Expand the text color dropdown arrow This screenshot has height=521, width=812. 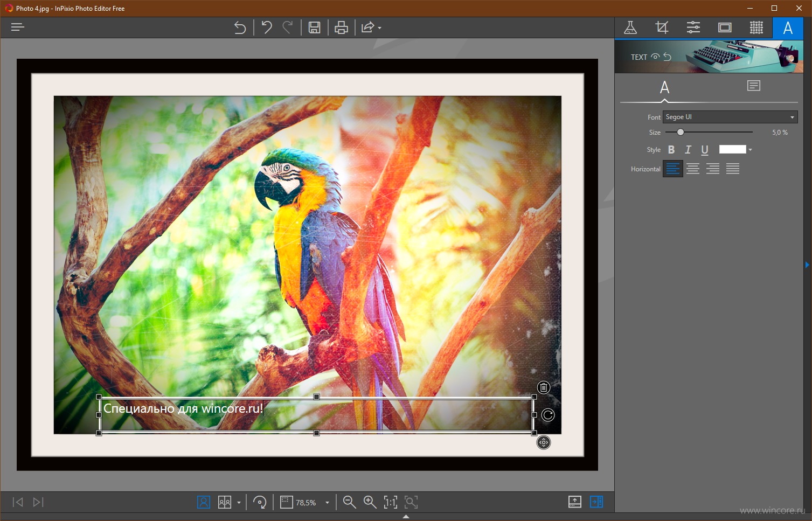click(750, 150)
